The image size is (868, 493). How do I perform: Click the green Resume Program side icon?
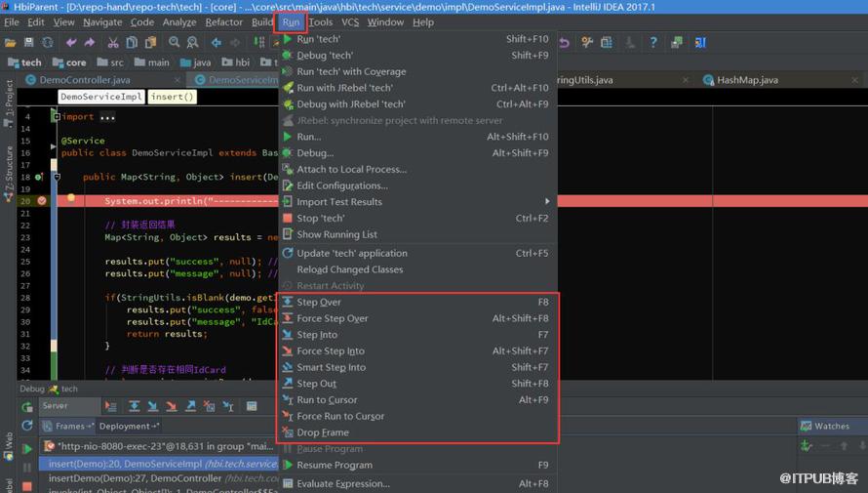27,449
